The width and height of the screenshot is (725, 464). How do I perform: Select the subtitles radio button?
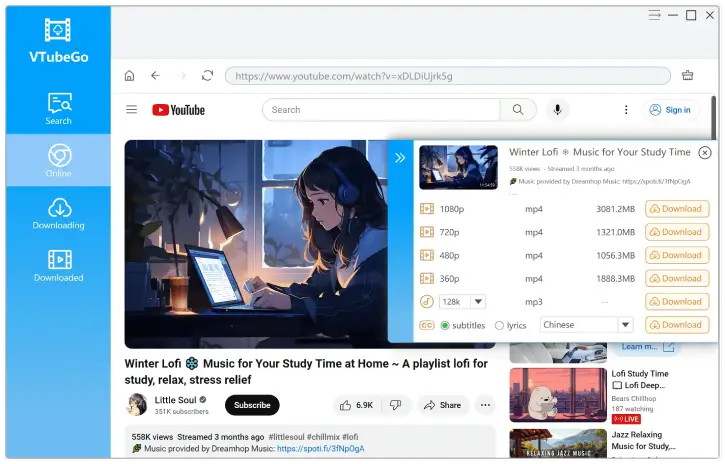[x=445, y=326]
